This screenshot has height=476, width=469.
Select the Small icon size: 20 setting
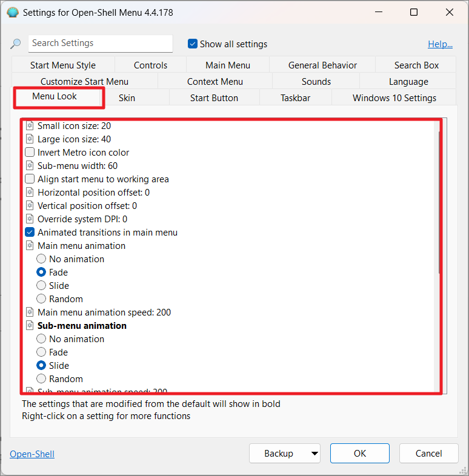[74, 126]
